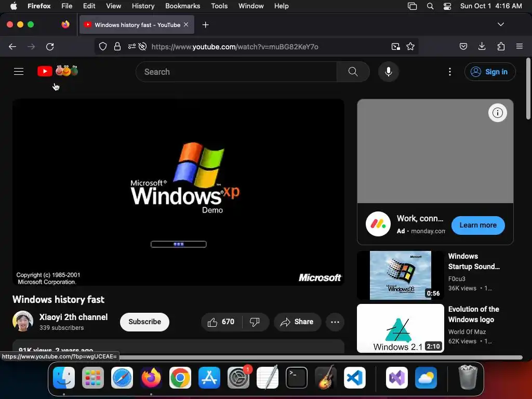Click the monday.com advertiser logo
532x399 pixels.
pyautogui.click(x=378, y=224)
